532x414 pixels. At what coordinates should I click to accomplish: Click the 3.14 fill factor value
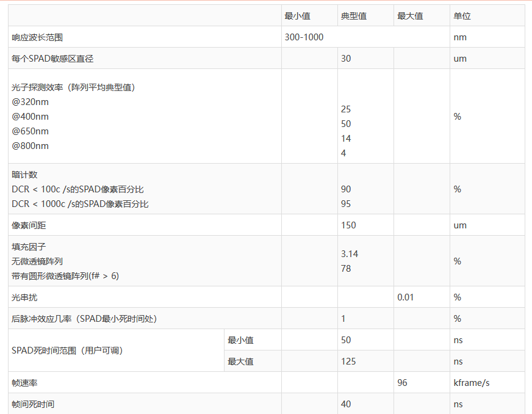coord(350,253)
